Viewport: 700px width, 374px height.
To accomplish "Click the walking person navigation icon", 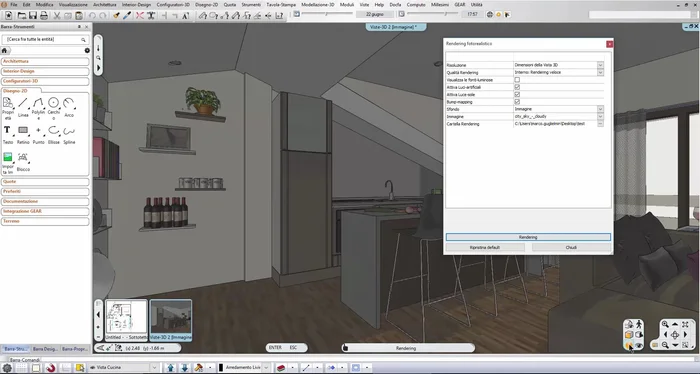I will [x=639, y=324].
